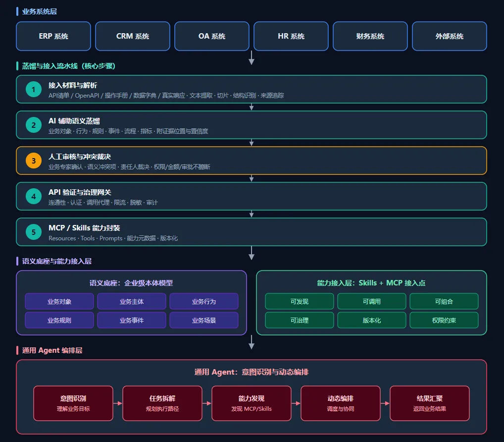Viewport: 504px width, 442px height.
Task: Click the 业务系统层 section heading
Action: pyautogui.click(x=40, y=11)
